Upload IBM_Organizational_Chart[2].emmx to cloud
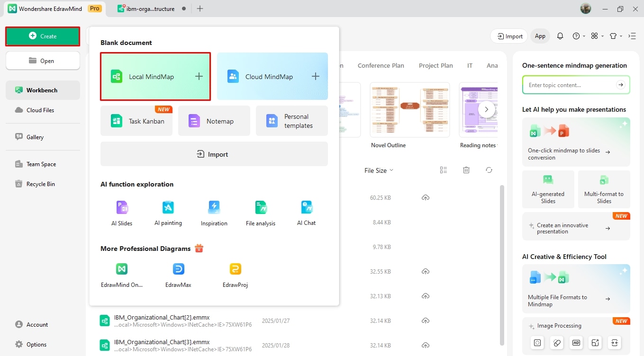 [426, 320]
